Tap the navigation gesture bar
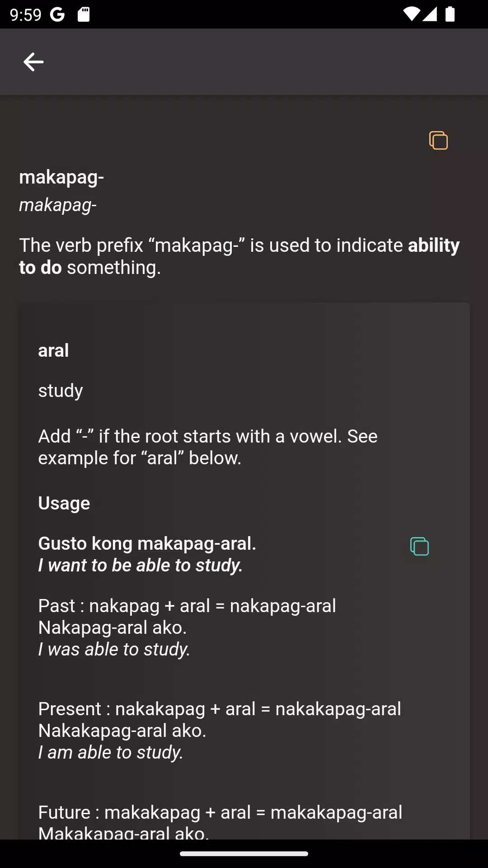Screen dimensions: 488x868 [244, 854]
